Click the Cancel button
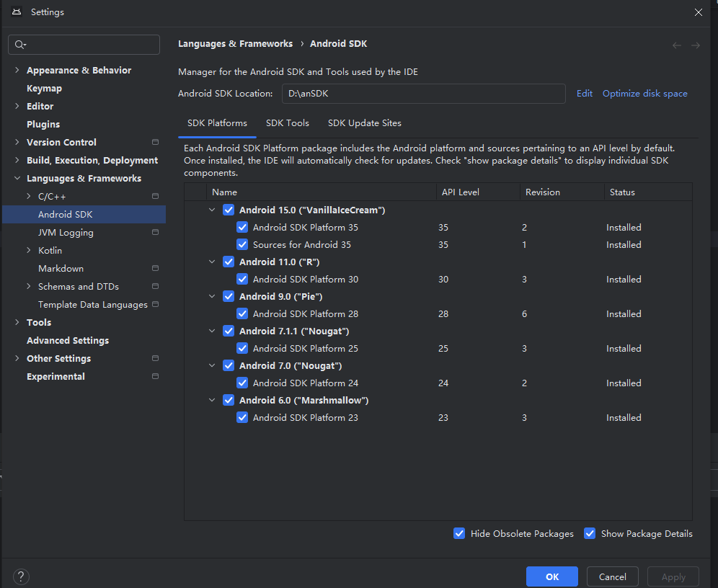The image size is (718, 588). point(612,576)
